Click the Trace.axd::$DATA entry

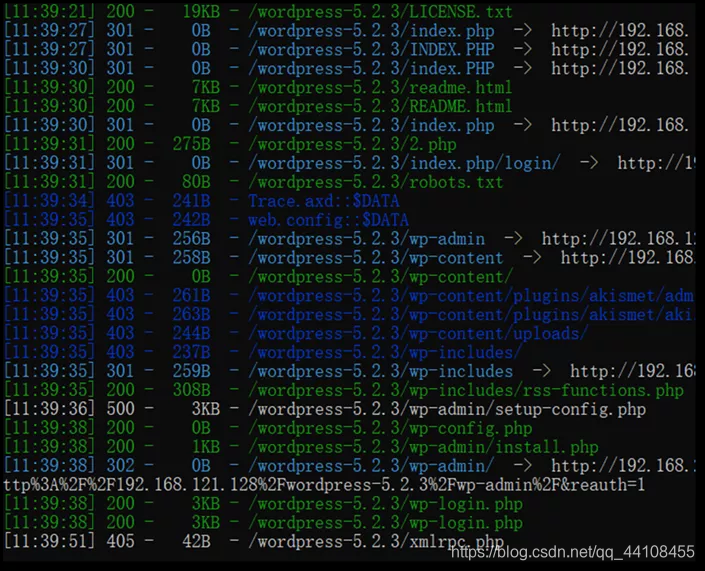click(324, 201)
